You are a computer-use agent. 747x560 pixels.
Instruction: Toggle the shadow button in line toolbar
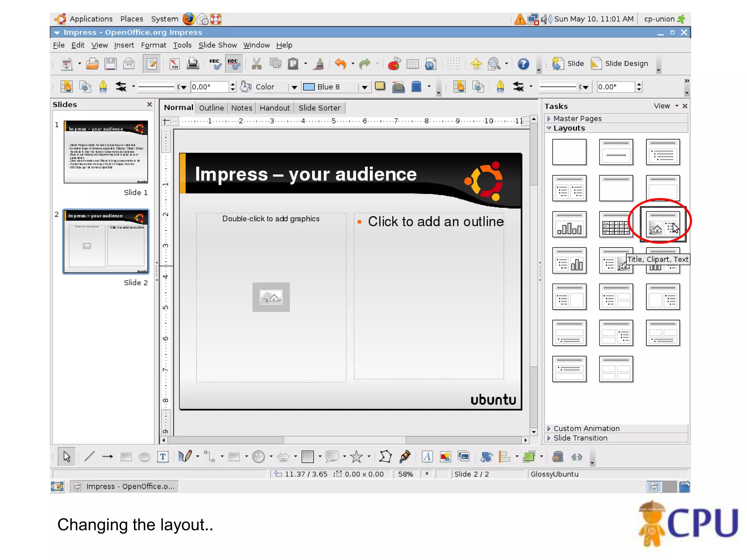[x=380, y=86]
